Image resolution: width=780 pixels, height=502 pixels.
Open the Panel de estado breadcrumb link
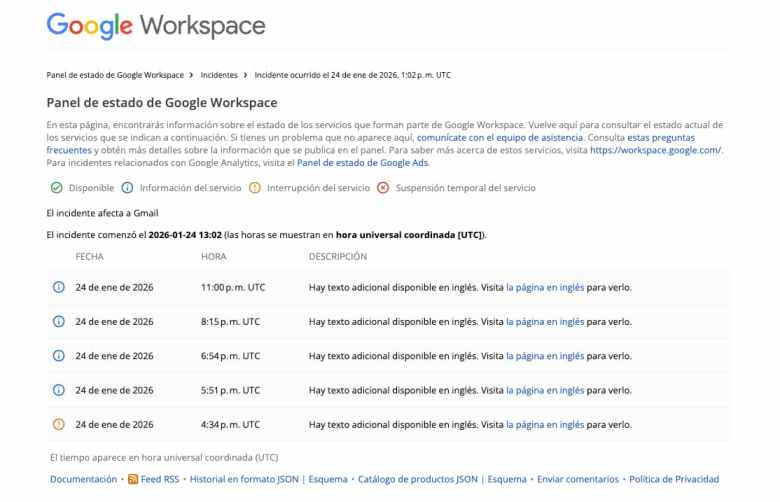115,75
